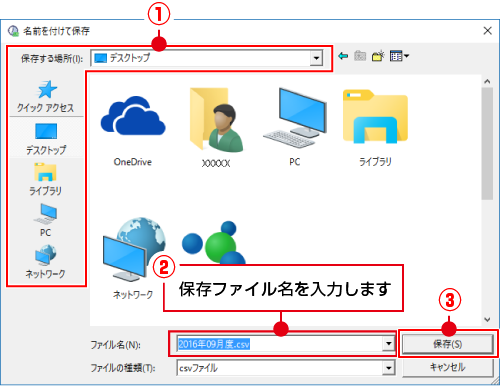Select PC in the places sidebar
501x386 pixels.
coord(46,220)
